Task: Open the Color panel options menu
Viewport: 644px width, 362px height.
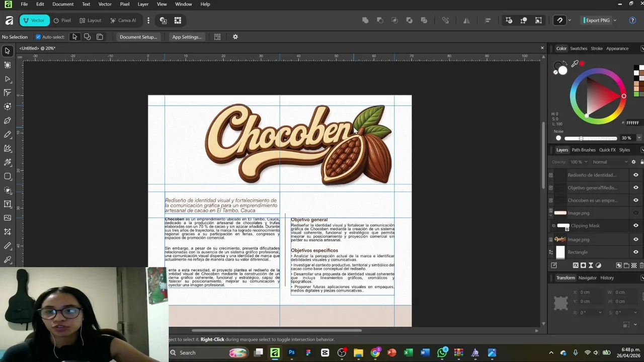Action: tap(642, 48)
